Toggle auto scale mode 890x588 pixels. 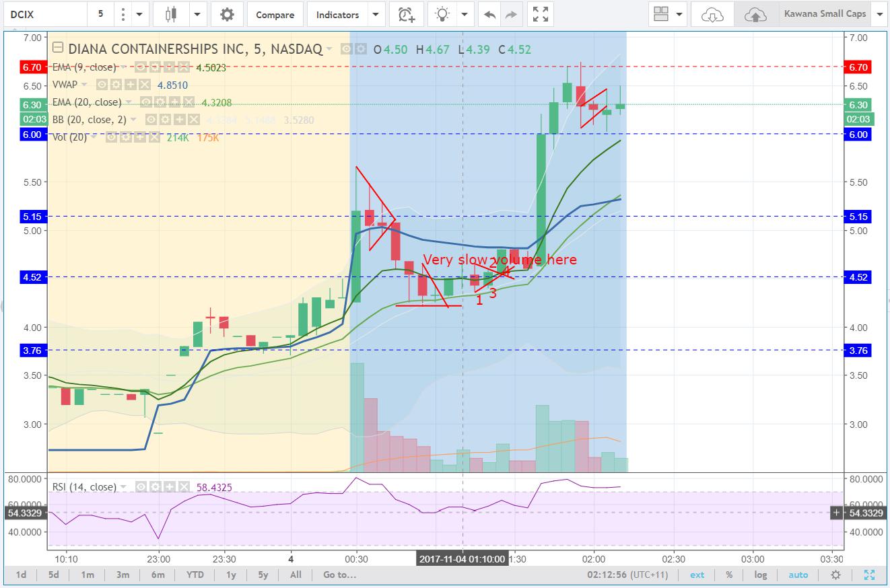point(798,575)
